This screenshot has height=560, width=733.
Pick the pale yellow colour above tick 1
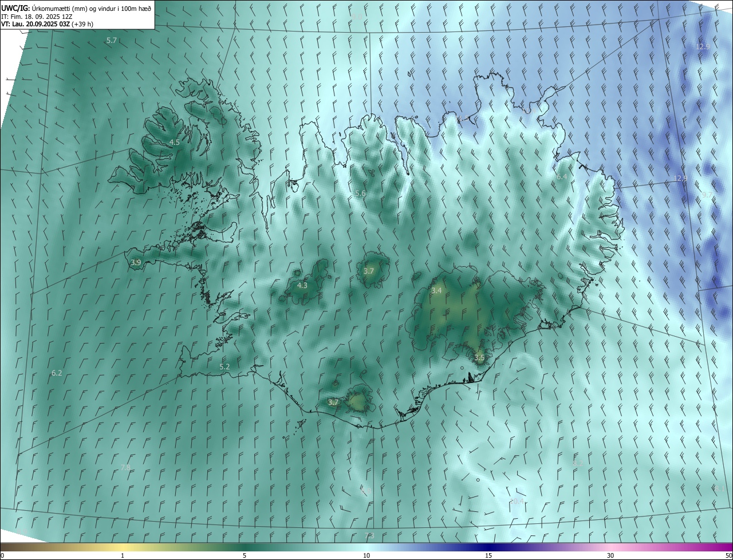click(123, 547)
